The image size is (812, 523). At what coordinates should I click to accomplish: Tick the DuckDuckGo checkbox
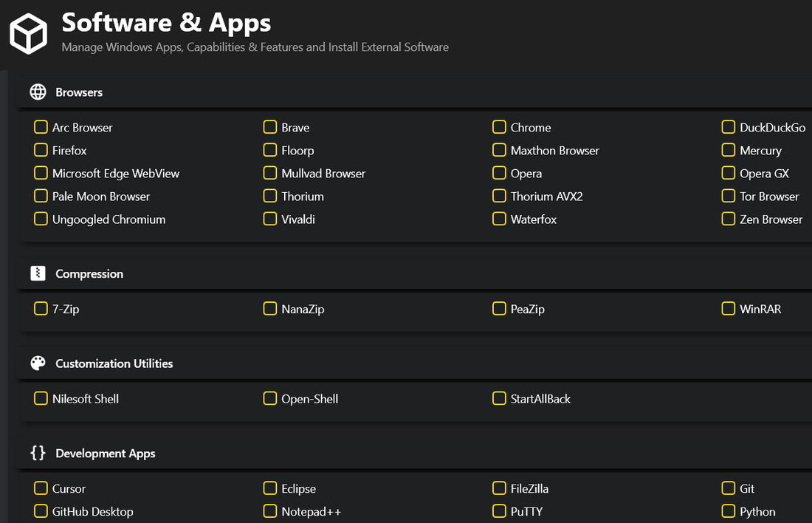728,127
